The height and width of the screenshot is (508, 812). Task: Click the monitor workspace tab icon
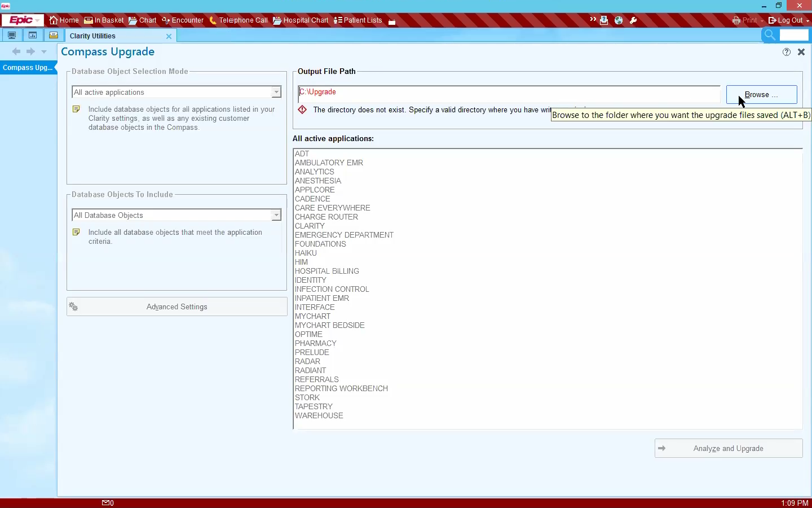click(11, 35)
